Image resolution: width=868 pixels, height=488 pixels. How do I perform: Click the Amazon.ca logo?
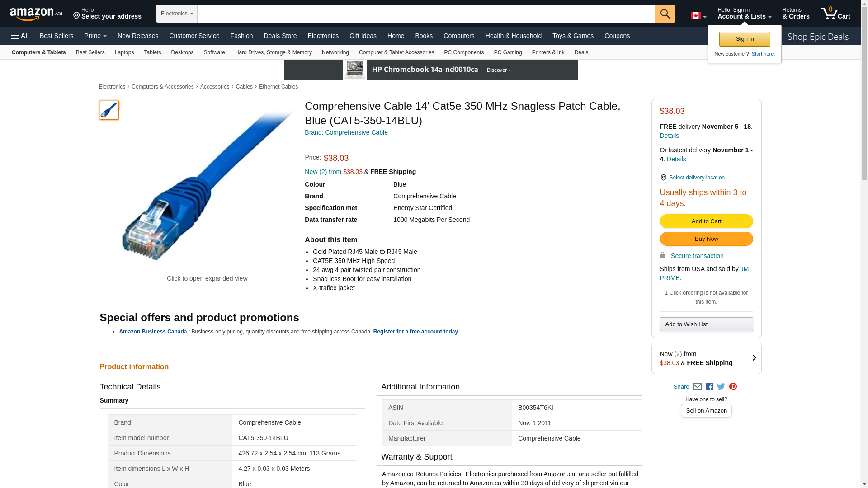[36, 14]
